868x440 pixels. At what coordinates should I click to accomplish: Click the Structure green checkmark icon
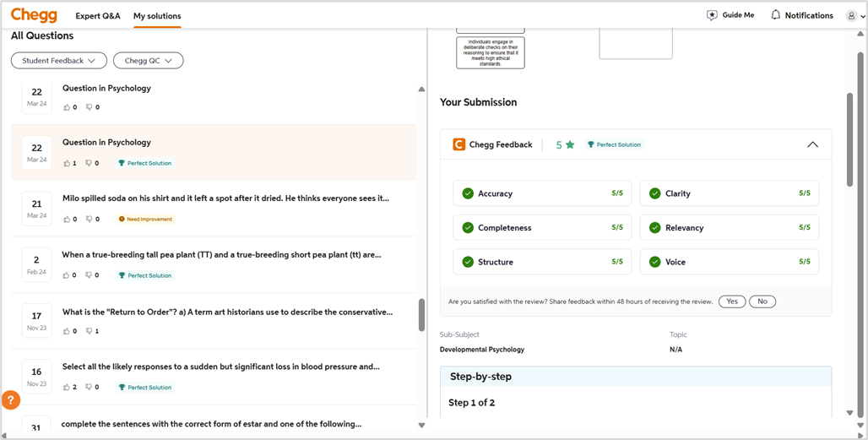click(468, 262)
